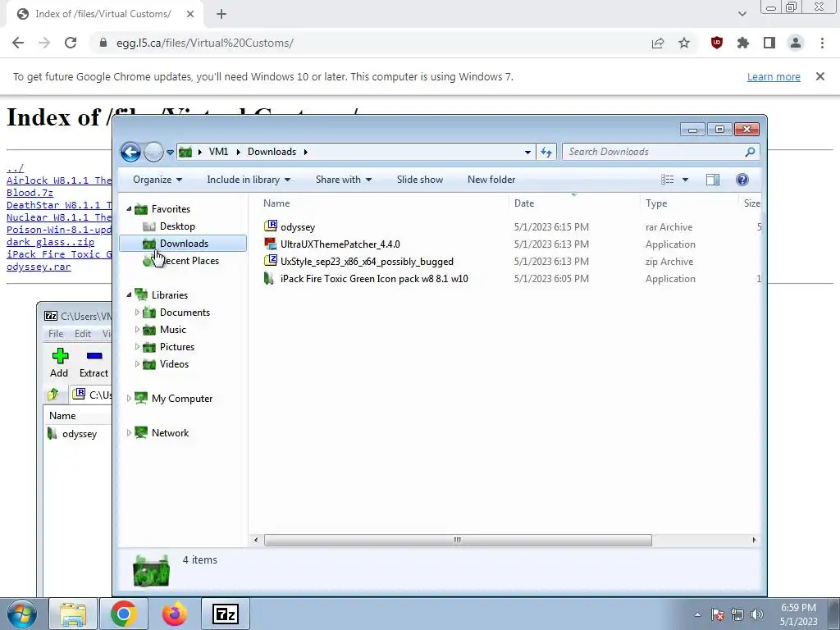Sort files by Date column header
Viewport: 840px width, 630px height.
524,203
